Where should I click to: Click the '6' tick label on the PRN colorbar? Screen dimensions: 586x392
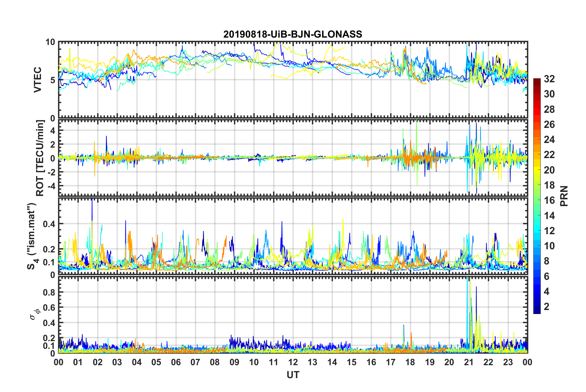tap(547, 276)
